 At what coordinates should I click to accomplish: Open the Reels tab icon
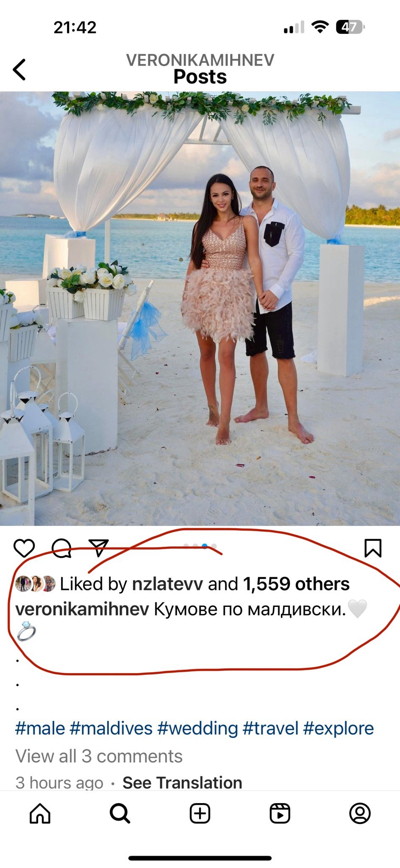click(x=280, y=813)
